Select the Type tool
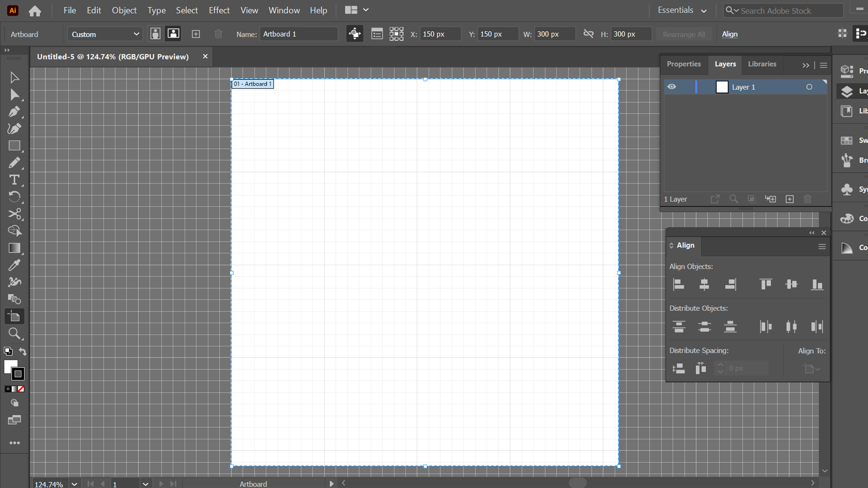868x488 pixels. click(14, 180)
